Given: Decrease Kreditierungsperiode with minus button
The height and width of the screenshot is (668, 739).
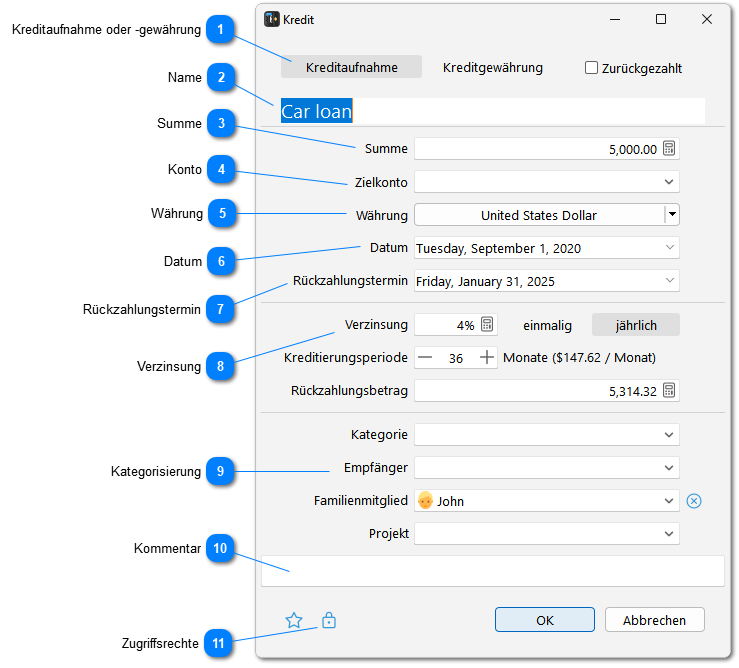Looking at the screenshot, I should point(425,357).
